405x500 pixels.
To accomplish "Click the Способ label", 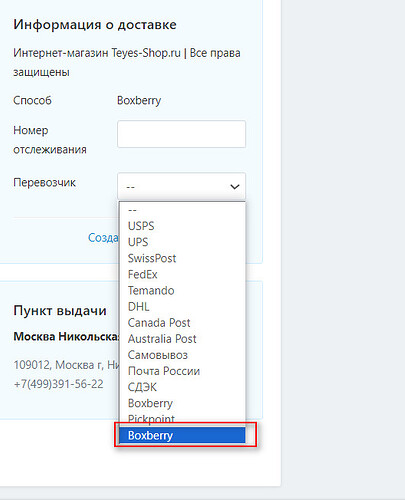I will [x=32, y=100].
